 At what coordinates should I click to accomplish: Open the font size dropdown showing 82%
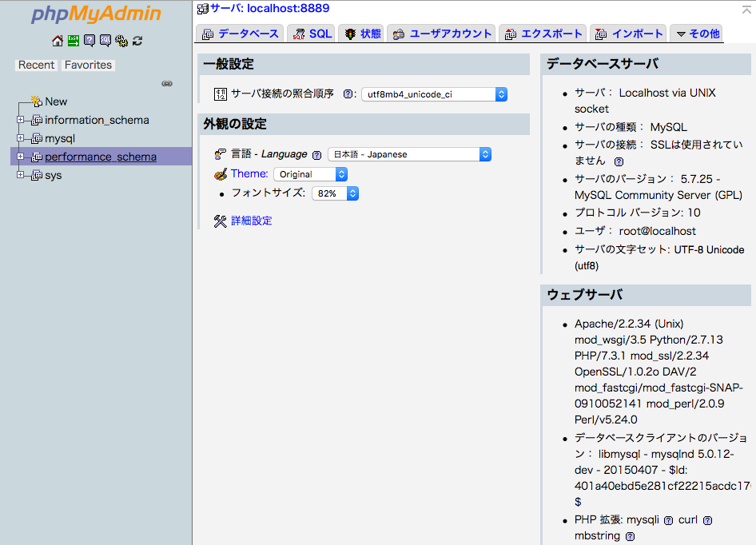tap(335, 193)
